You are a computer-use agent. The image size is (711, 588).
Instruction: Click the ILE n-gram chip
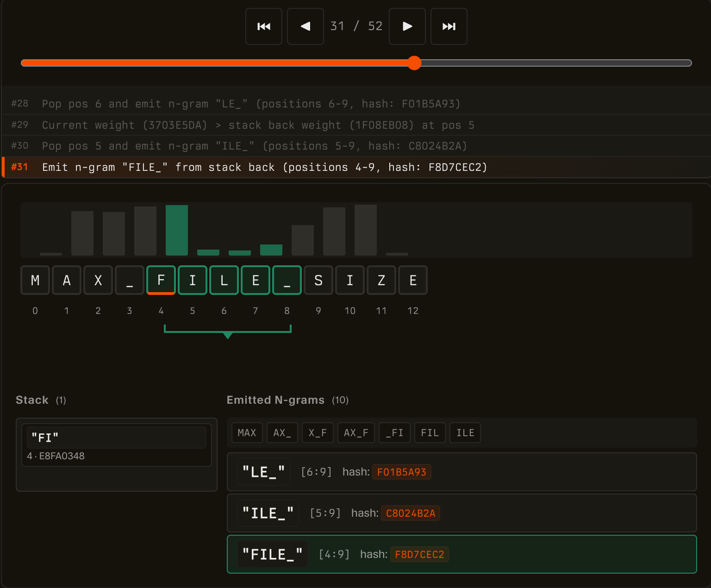465,433
